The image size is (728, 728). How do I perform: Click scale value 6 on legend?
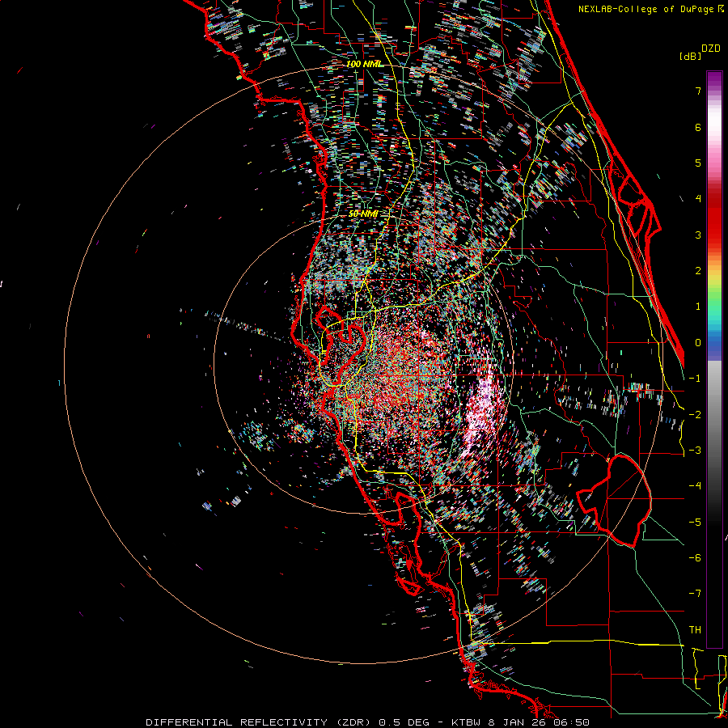pos(698,127)
